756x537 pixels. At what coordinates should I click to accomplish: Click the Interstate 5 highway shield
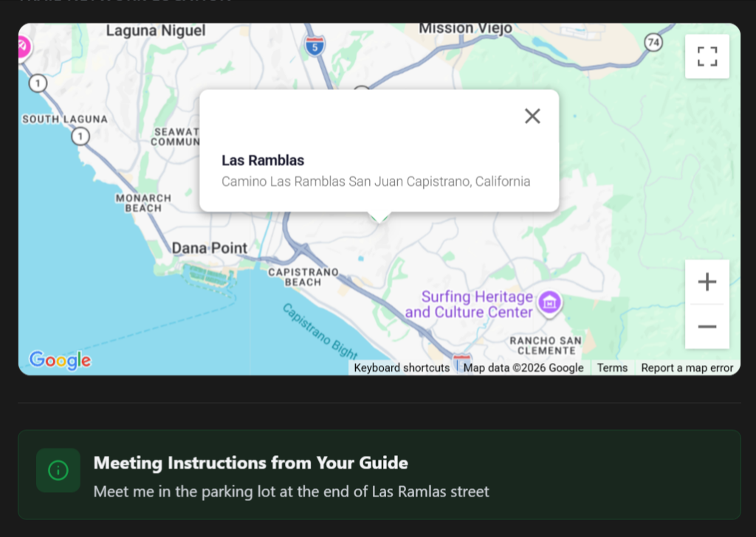coord(315,46)
